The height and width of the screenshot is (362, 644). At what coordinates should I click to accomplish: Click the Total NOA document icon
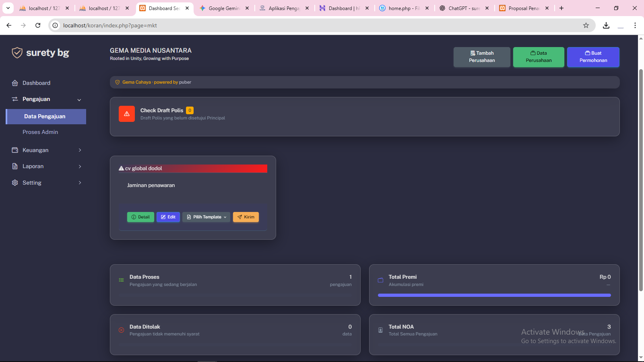(380, 330)
